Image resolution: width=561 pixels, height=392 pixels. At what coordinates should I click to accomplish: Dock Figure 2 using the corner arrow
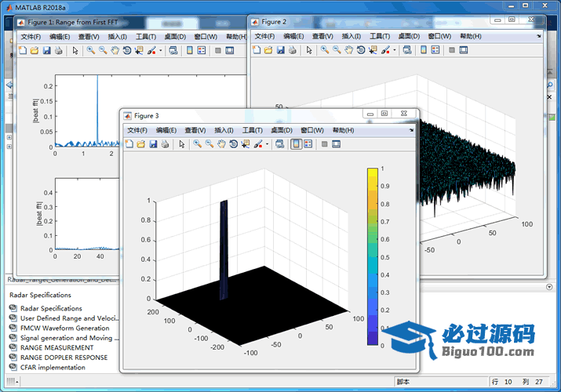pyautogui.click(x=538, y=36)
